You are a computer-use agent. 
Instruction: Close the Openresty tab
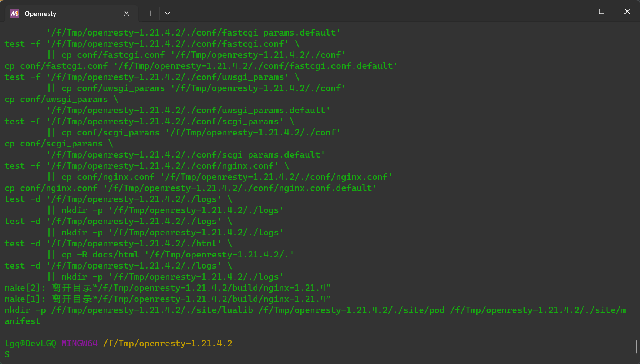[127, 13]
